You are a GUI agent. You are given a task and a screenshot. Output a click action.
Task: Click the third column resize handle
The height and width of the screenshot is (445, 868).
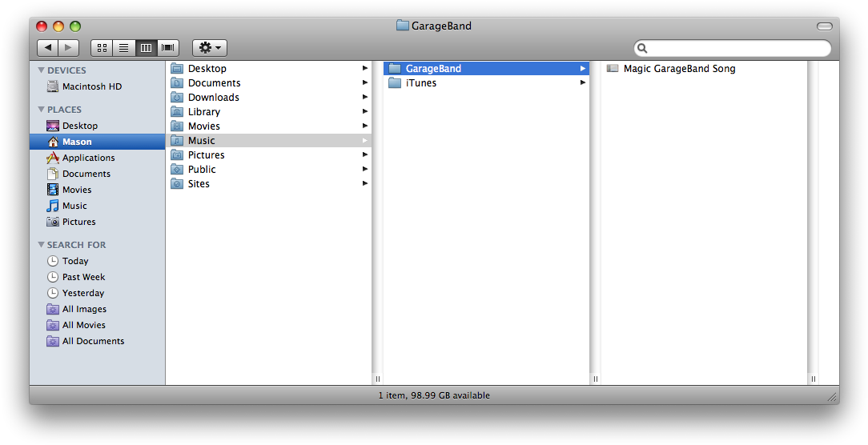click(814, 379)
